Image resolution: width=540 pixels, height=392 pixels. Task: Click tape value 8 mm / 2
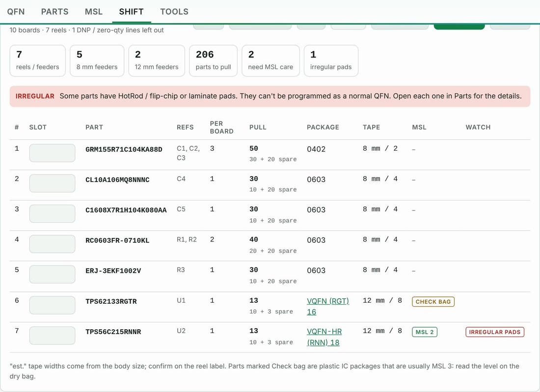(x=380, y=148)
